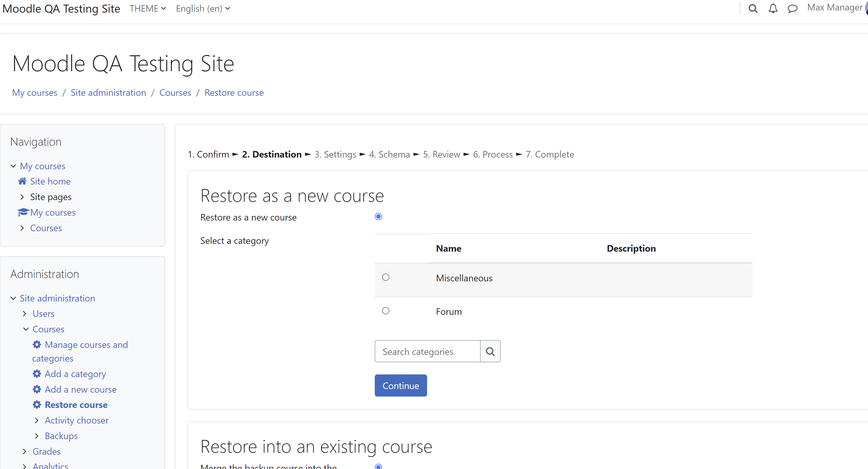Expand Site pages tree node
The width and height of the screenshot is (868, 469).
pyautogui.click(x=22, y=197)
